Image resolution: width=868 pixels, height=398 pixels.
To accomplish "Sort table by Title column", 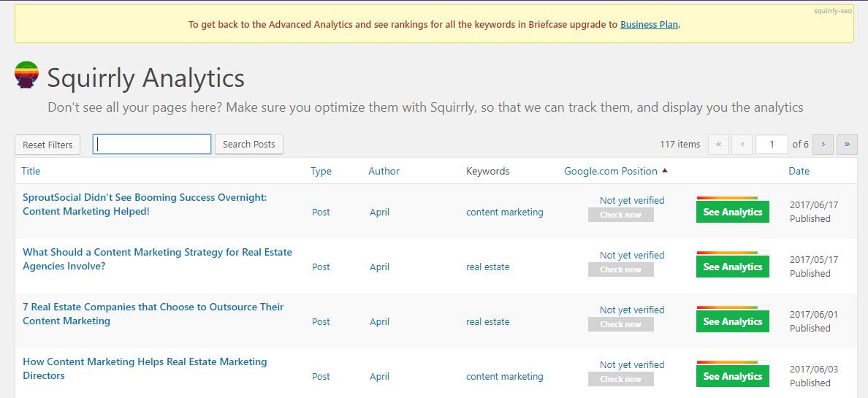I will point(31,171).
